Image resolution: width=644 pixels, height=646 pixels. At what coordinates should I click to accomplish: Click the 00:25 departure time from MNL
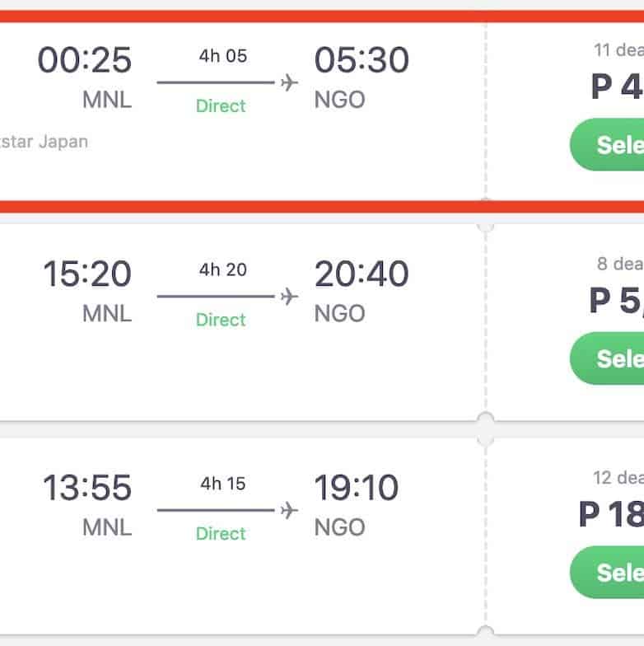click(85, 60)
